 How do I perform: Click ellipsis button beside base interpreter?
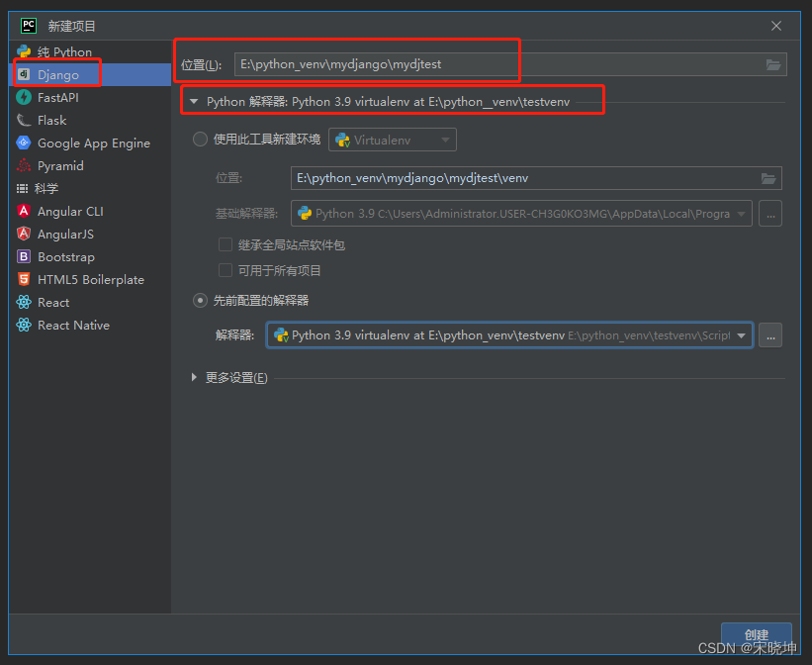point(770,214)
